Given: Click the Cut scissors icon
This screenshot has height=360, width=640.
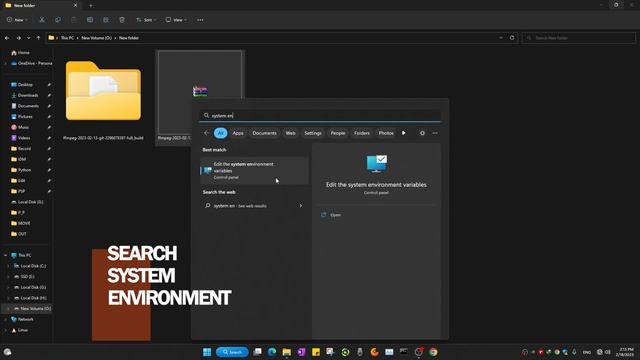Looking at the screenshot, I should (42, 20).
